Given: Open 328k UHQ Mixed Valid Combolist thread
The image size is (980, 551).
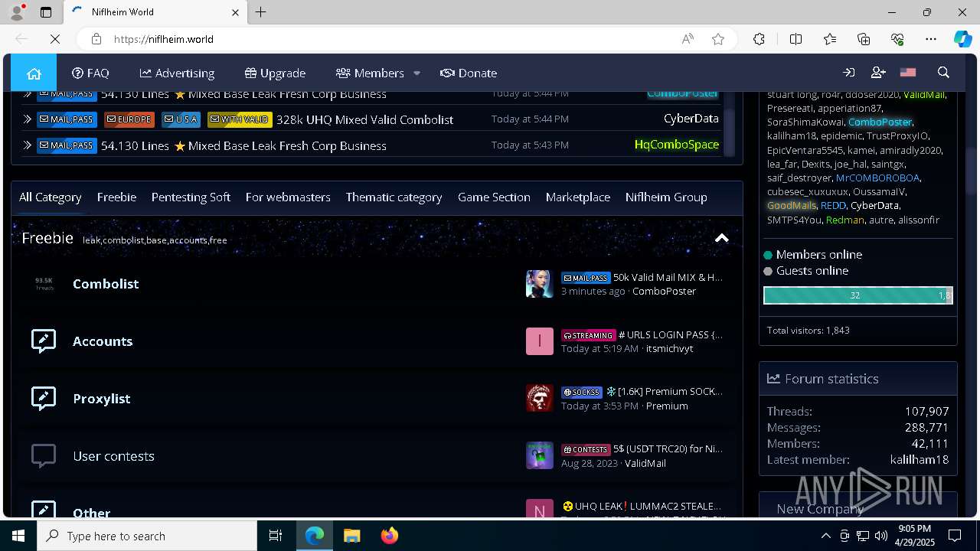Looking at the screenshot, I should tap(364, 119).
